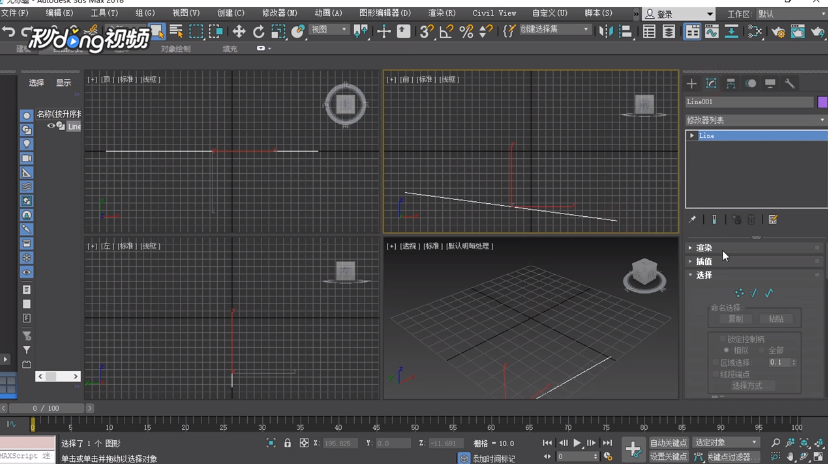Screen dimensions: 828x464
Task: Select the Rotate transform tool
Action: tap(258, 32)
